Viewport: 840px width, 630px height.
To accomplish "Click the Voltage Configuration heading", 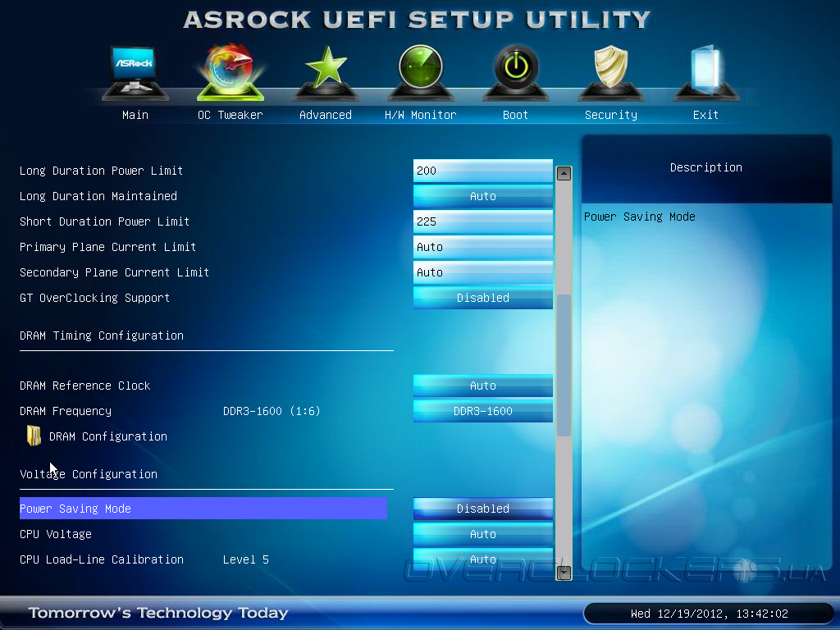I will (89, 474).
